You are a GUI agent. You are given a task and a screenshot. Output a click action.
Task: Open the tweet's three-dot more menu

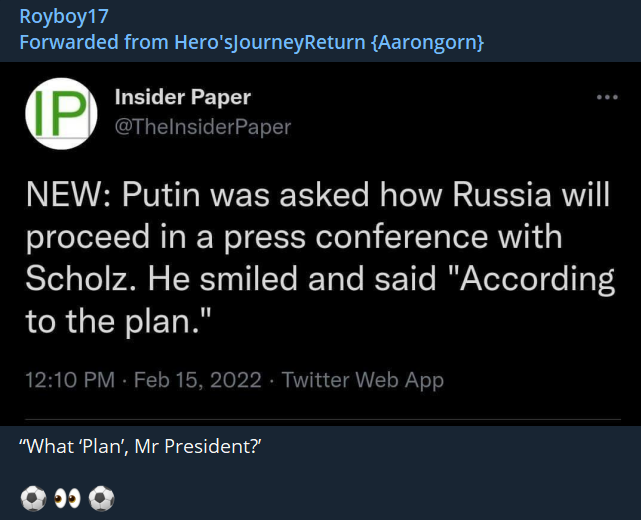[x=607, y=97]
